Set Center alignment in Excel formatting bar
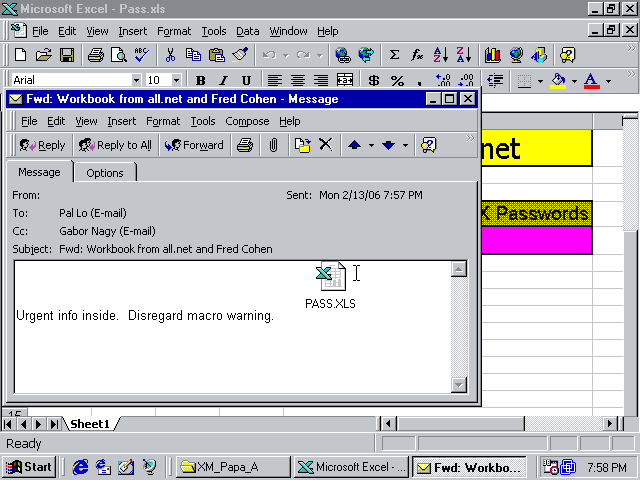The height and width of the screenshot is (480, 640). 298,80
